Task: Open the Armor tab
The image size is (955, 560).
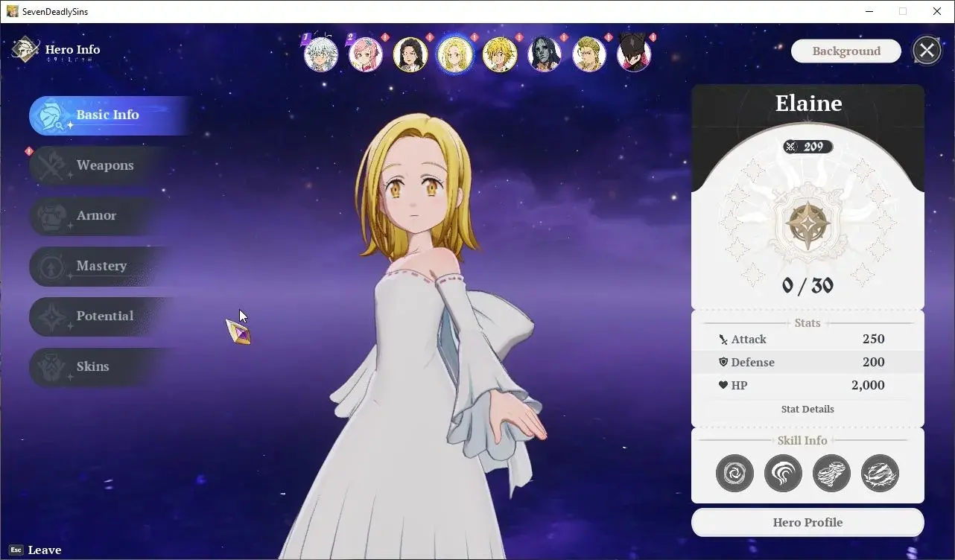Action: (x=104, y=216)
